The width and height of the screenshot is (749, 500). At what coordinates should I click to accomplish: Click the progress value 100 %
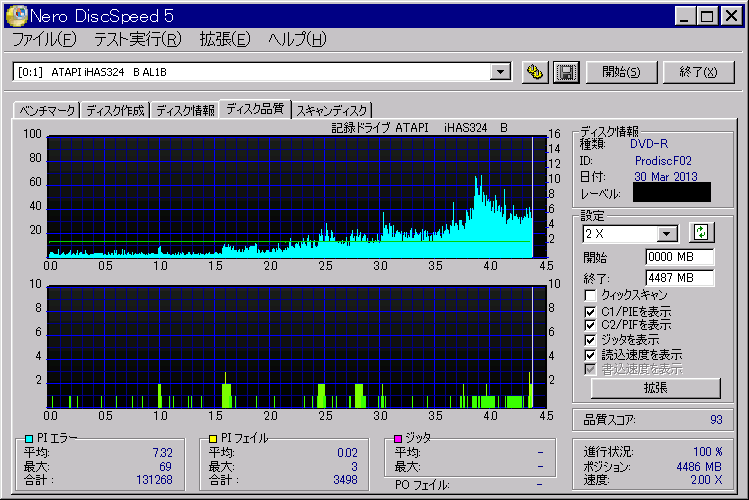pyautogui.click(x=707, y=452)
